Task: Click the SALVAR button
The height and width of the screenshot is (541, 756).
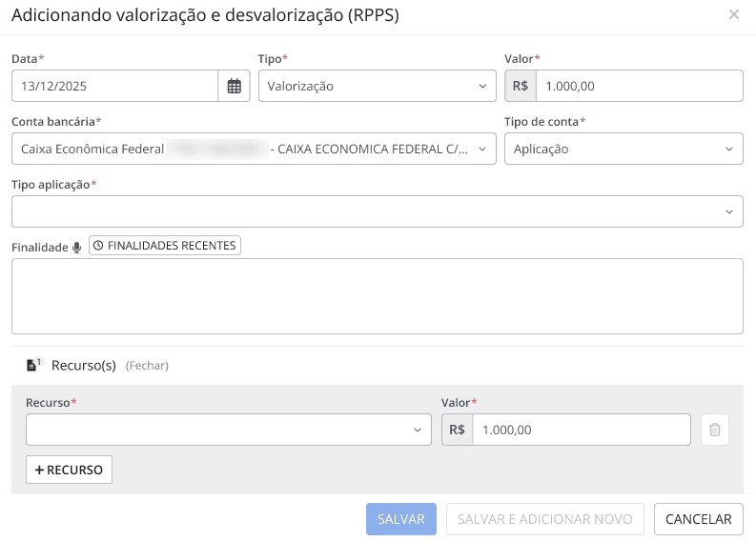Action: coord(401,519)
